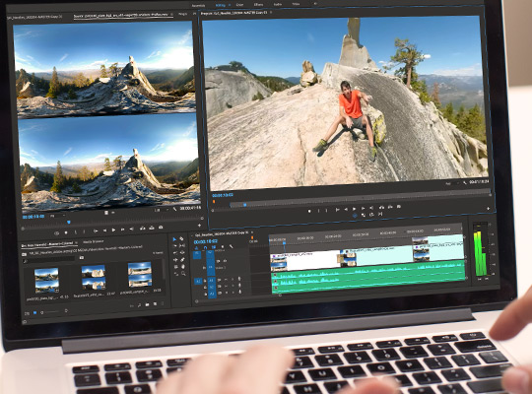Toggle the V1 source patching button
Image resolution: width=532 pixels, height=394 pixels.
click(x=197, y=255)
